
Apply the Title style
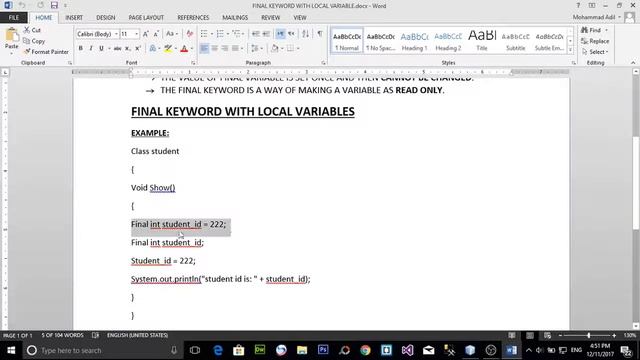[x=482, y=40]
